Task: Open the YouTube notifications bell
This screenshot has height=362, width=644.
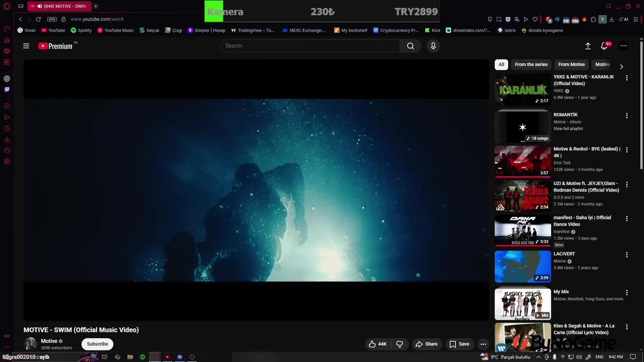Action: 605,46
